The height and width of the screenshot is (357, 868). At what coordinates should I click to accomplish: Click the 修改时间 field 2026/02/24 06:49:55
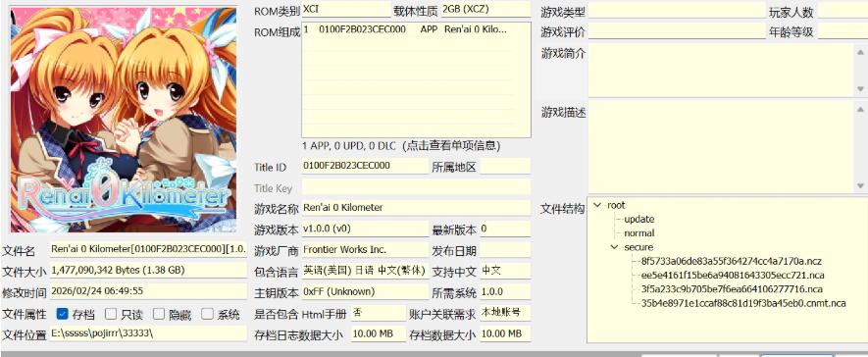[x=148, y=291]
